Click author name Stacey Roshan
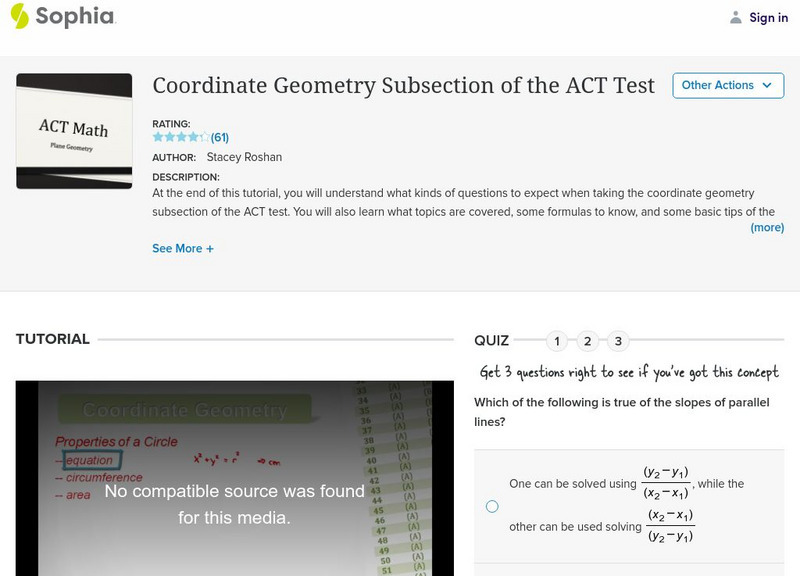 click(244, 157)
